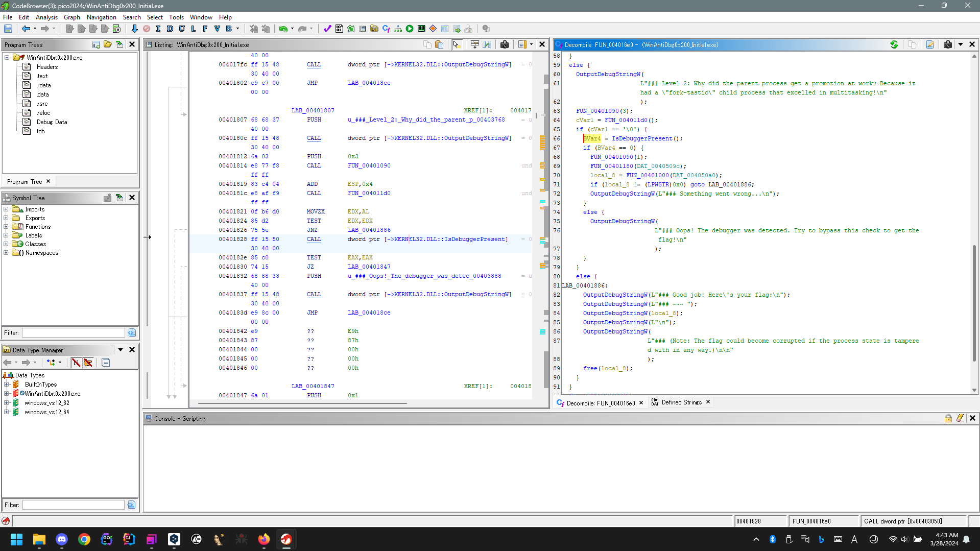Expand the Exports node in Symbol Tree
Image resolution: width=980 pixels, height=551 pixels.
coord(6,218)
